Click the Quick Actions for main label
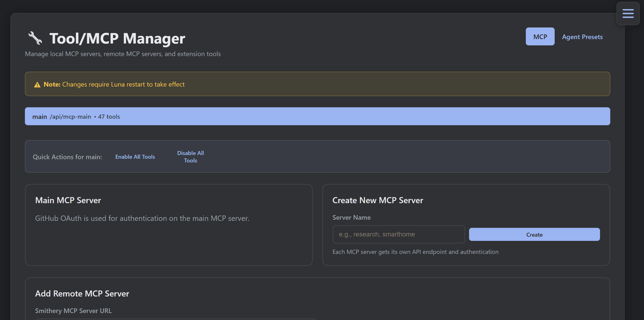 pos(67,157)
